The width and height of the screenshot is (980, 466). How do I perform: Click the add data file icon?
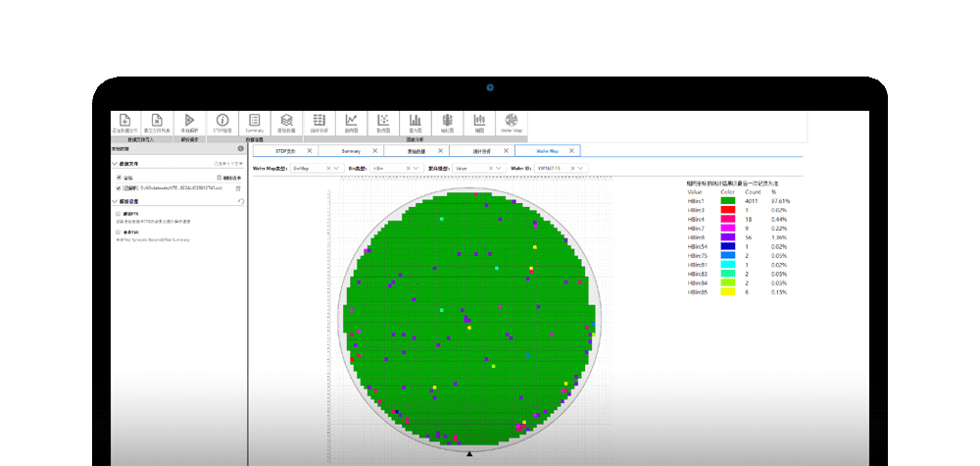(x=124, y=120)
